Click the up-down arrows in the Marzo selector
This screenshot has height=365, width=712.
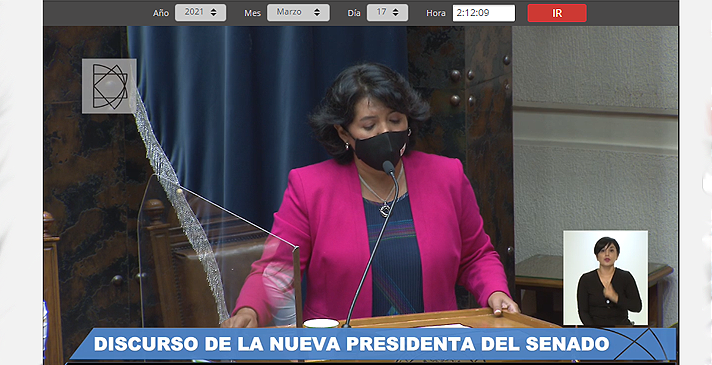coord(316,13)
